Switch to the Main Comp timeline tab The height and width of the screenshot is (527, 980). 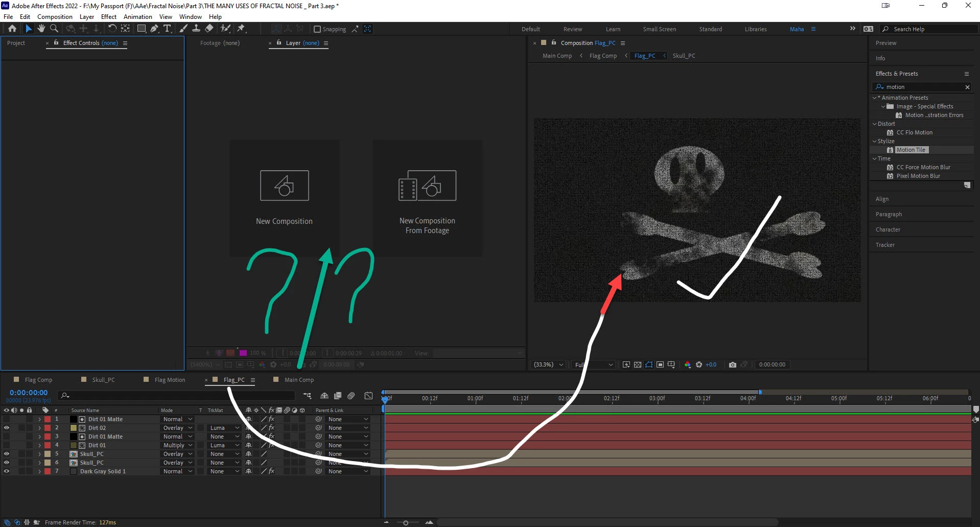(299, 380)
